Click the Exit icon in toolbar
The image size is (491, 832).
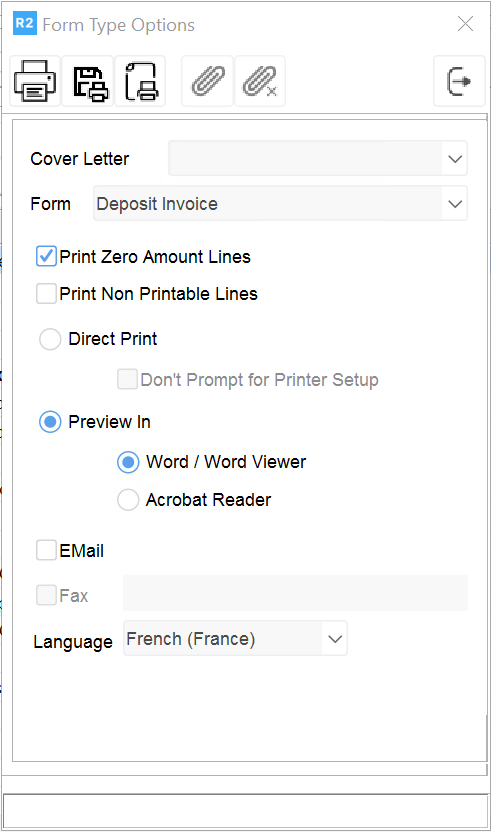point(459,81)
